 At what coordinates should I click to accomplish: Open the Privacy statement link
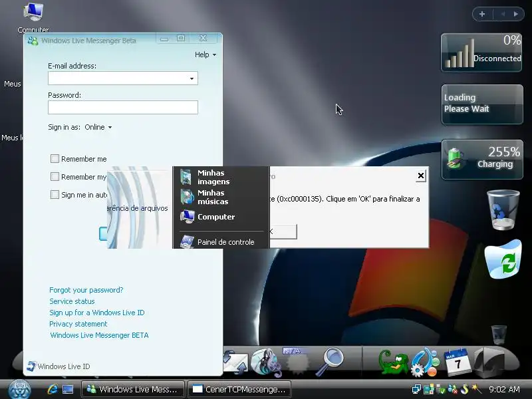point(78,324)
